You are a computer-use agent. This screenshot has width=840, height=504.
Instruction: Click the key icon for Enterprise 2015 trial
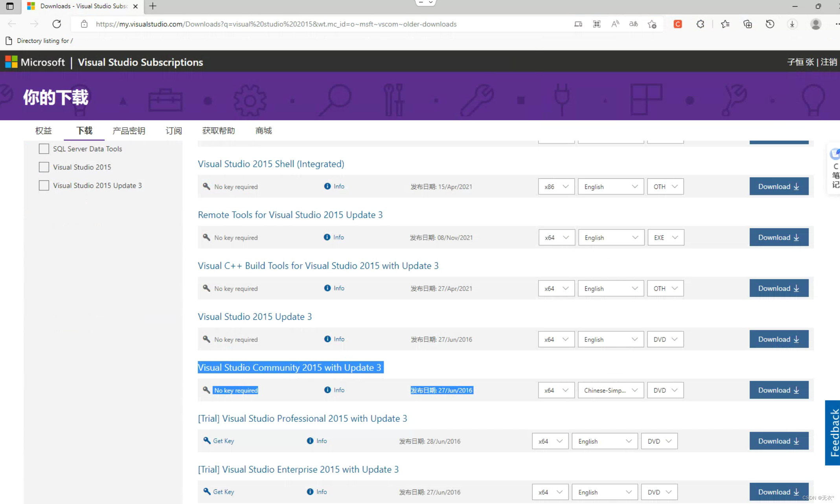coord(207,491)
